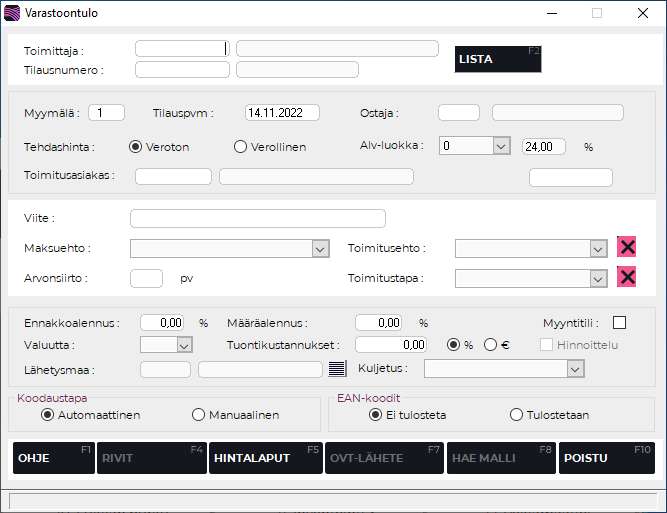Click the Varastoontulo app icon in title bar
The image size is (667, 513).
point(13,14)
